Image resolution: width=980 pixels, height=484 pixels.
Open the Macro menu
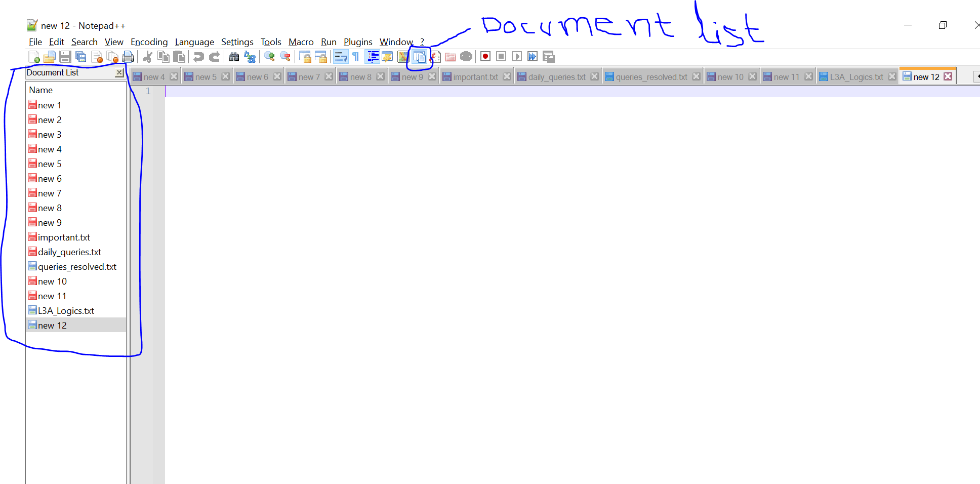click(x=301, y=42)
